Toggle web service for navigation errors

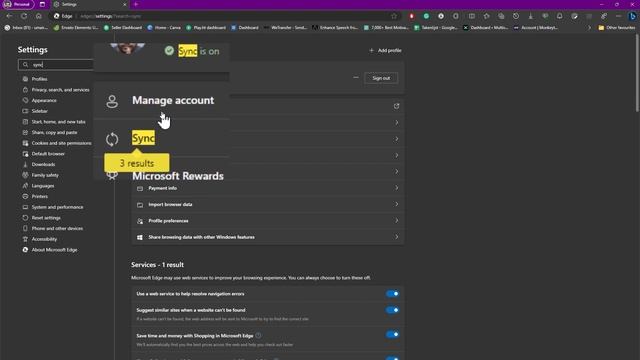click(x=392, y=293)
